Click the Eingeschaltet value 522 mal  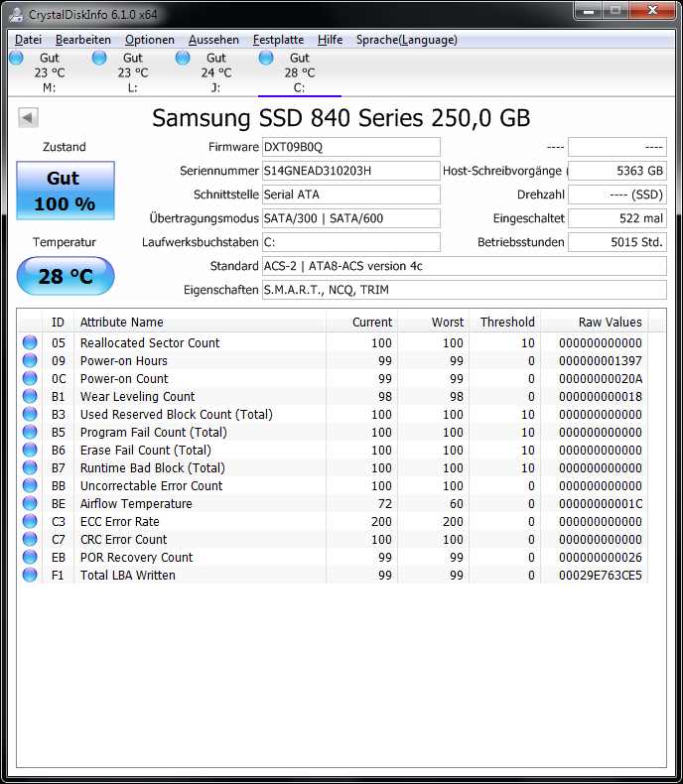tap(617, 218)
